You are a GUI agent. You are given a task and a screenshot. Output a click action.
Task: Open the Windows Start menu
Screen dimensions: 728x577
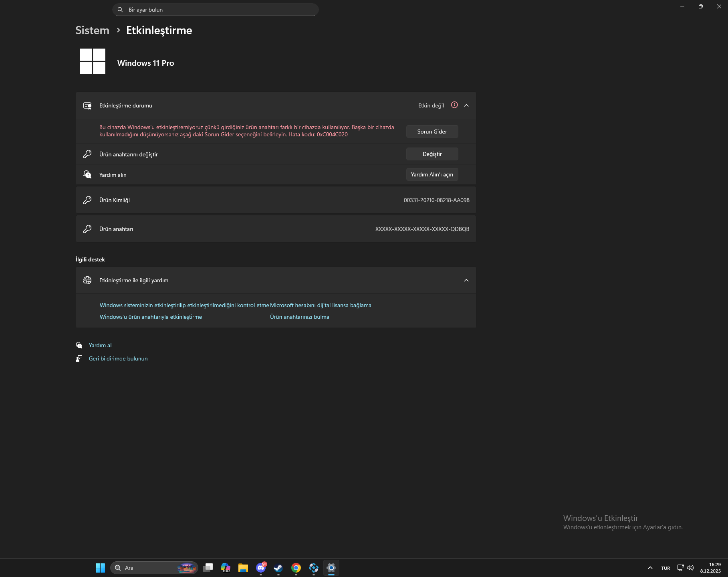click(x=100, y=568)
